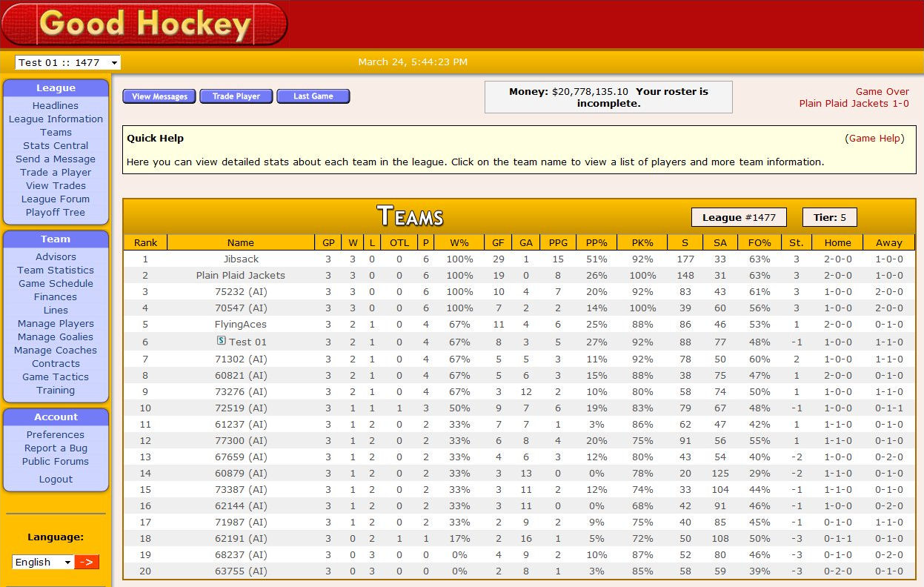Open the FlyingAces team
This screenshot has width=924, height=587.
tap(241, 325)
